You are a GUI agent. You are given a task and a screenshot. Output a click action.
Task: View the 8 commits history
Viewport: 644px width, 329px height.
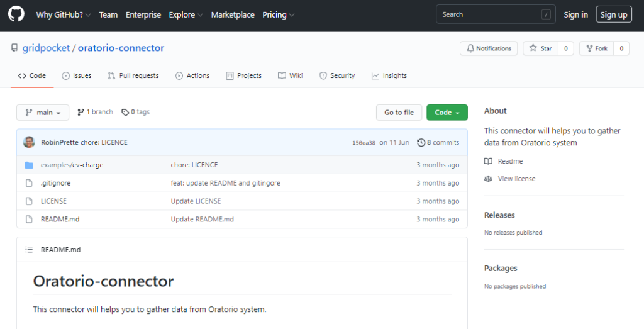point(438,143)
